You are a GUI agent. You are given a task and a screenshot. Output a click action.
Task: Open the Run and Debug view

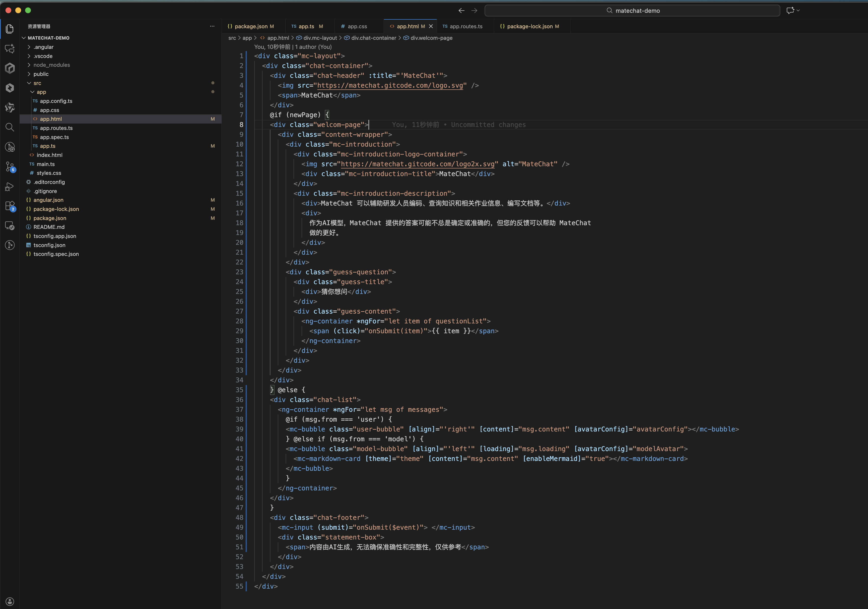[10, 186]
